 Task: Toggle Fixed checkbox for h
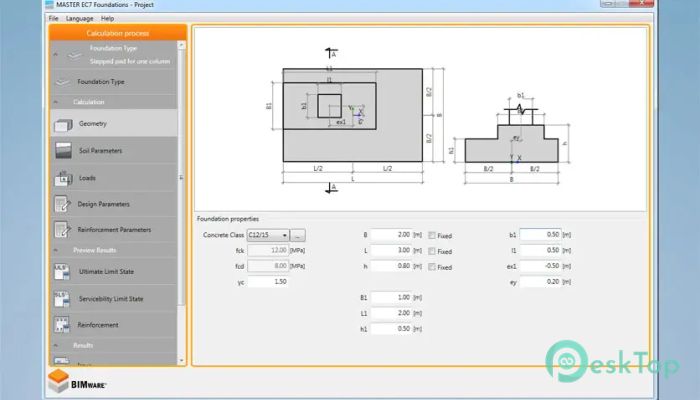point(432,267)
